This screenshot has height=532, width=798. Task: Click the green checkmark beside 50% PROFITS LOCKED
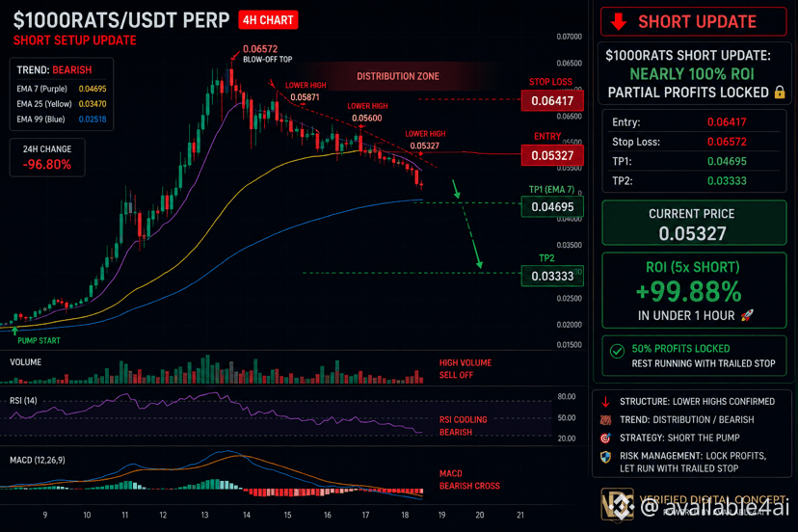pyautogui.click(x=617, y=351)
